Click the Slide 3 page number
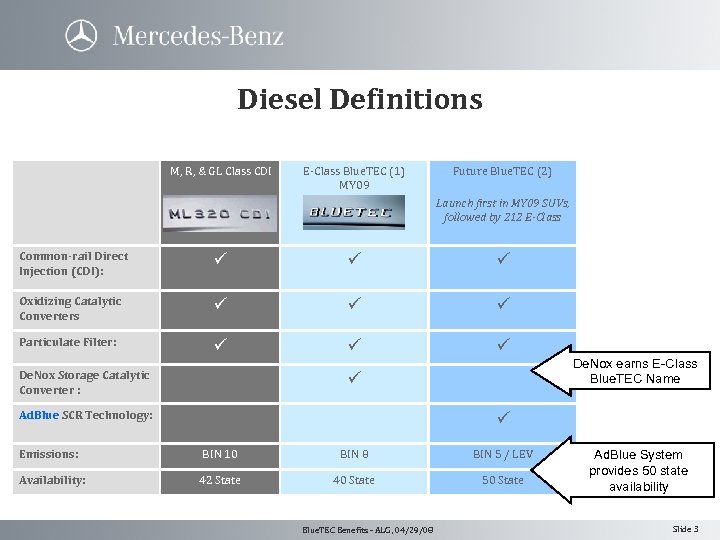The width and height of the screenshot is (720, 540). click(x=686, y=529)
